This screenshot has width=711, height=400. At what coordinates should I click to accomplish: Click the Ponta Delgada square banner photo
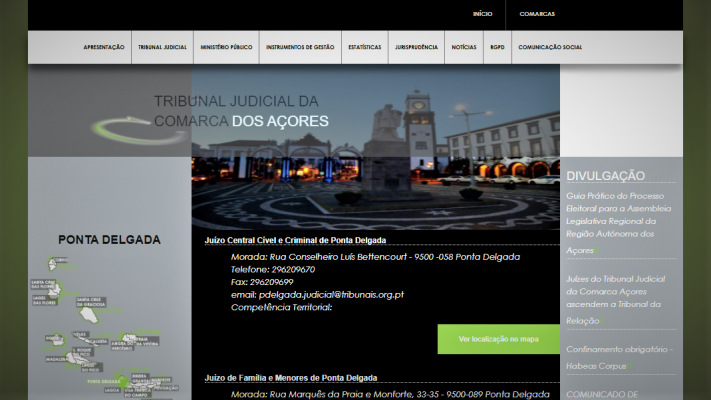[375, 150]
